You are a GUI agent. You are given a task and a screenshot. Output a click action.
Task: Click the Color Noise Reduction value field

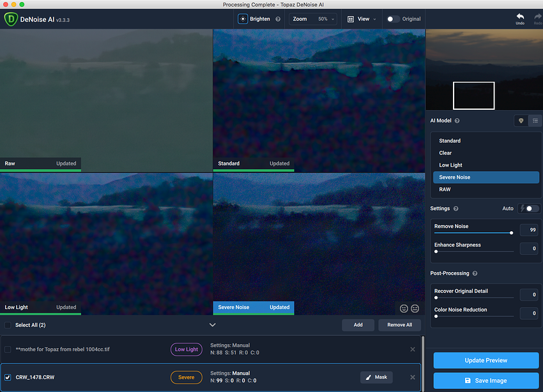tap(529, 313)
